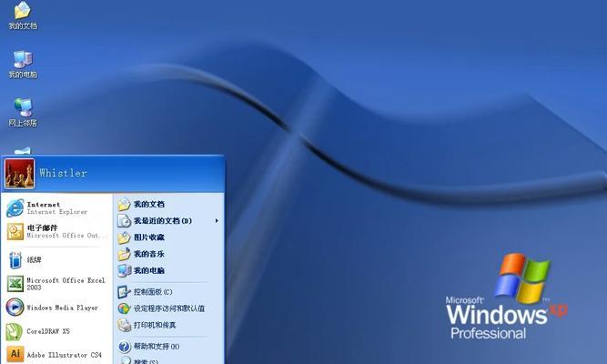Open 设定程序访问和默认值

pos(168,308)
